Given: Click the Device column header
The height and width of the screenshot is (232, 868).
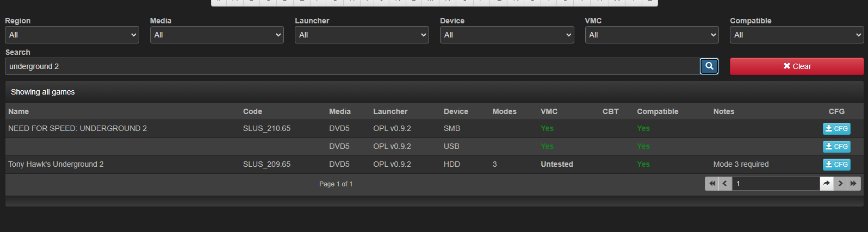Looking at the screenshot, I should point(456,111).
